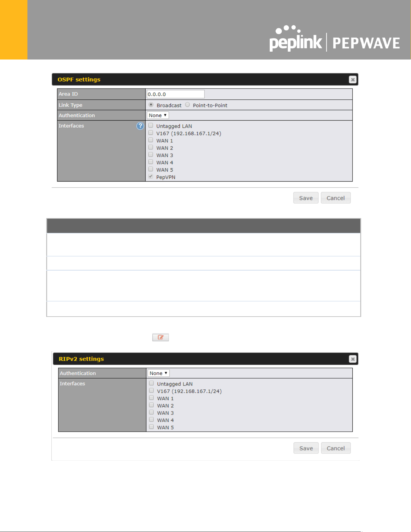
Task: Enable Untagged LAN in OSPF interfaces
Action: tap(151, 125)
